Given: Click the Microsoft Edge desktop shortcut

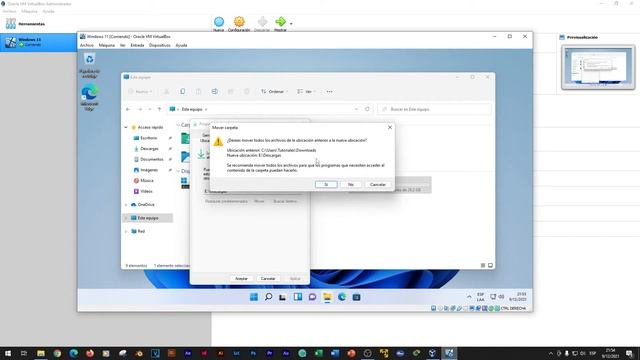Looking at the screenshot, I should click(90, 98).
